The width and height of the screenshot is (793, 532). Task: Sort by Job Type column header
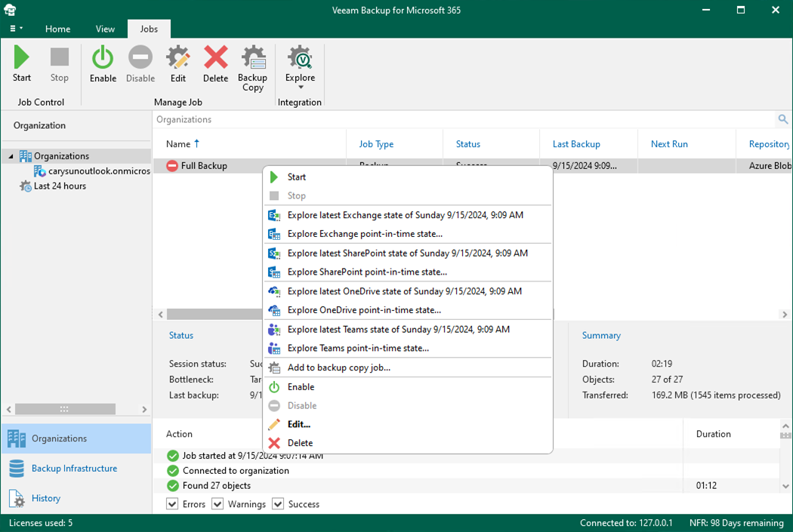coord(394,144)
